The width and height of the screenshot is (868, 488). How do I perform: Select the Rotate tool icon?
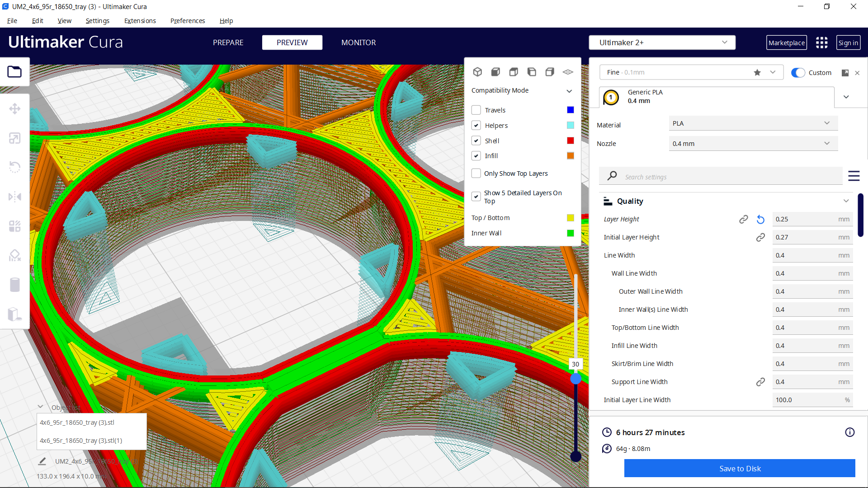coord(14,167)
